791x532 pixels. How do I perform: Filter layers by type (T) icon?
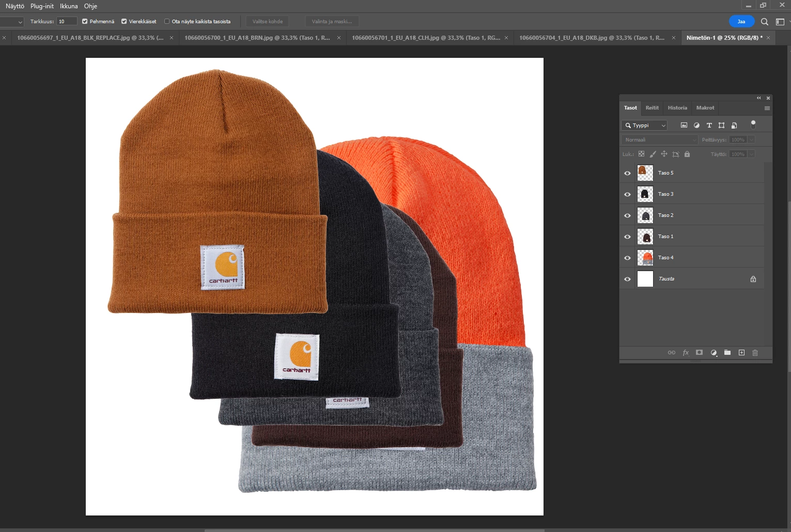coord(709,125)
